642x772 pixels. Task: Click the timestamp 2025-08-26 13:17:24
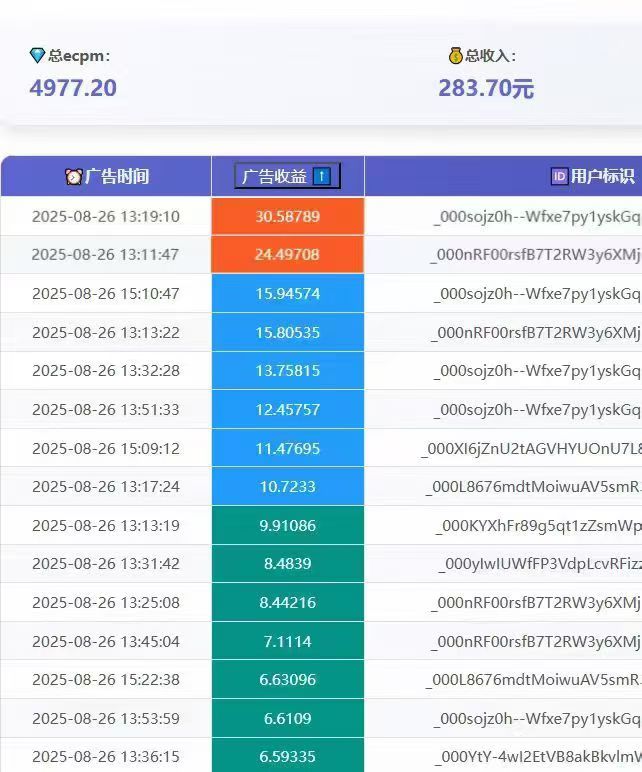click(x=106, y=487)
